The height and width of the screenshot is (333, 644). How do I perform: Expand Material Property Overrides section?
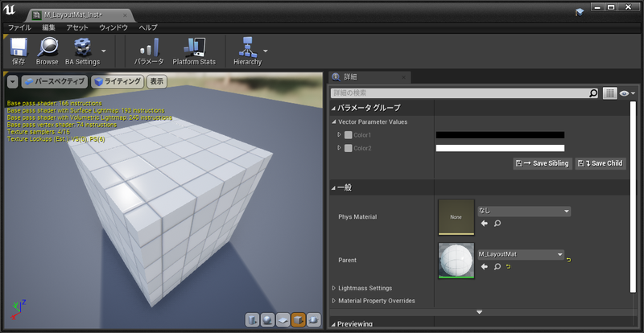click(x=334, y=301)
